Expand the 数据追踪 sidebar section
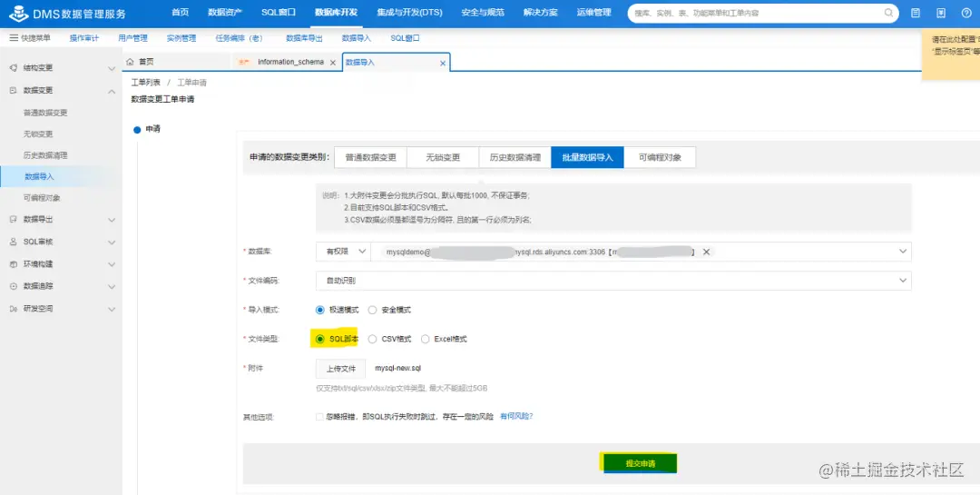The image size is (980, 495). pyautogui.click(x=112, y=287)
